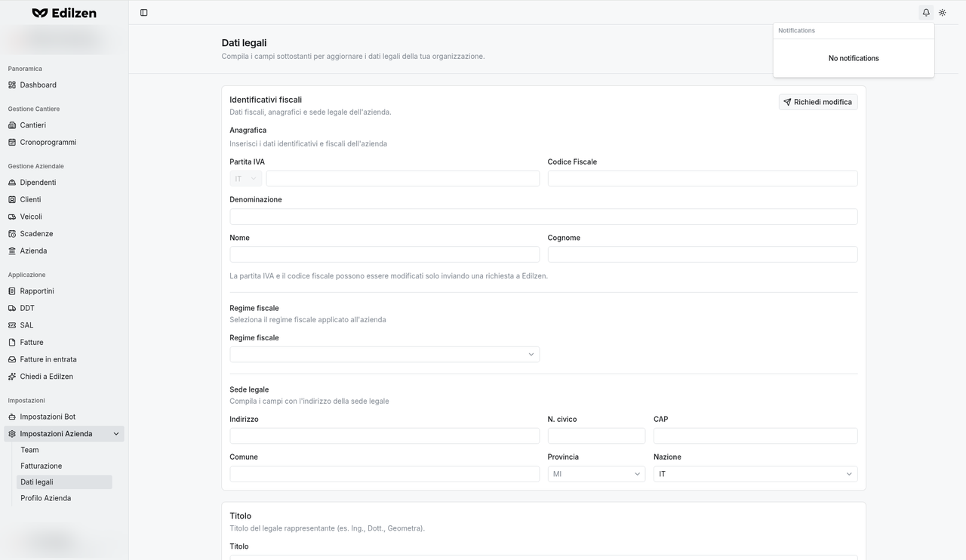Open the Nazione dropdown
Image resolution: width=966 pixels, height=560 pixels.
tap(755, 474)
